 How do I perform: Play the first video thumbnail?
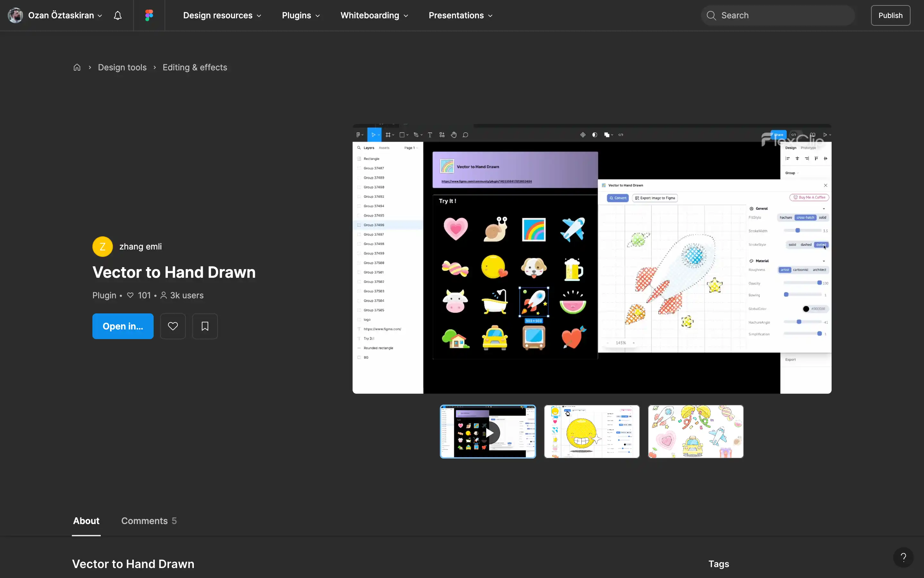[488, 432]
